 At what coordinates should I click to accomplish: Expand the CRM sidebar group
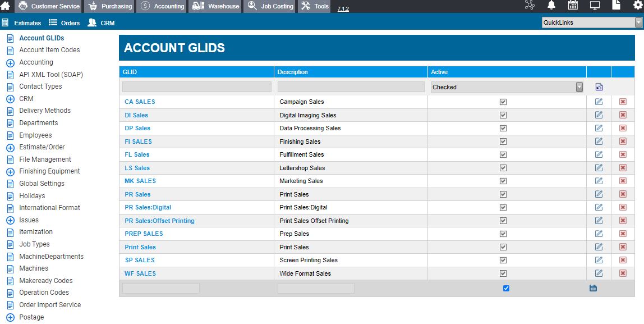point(11,99)
